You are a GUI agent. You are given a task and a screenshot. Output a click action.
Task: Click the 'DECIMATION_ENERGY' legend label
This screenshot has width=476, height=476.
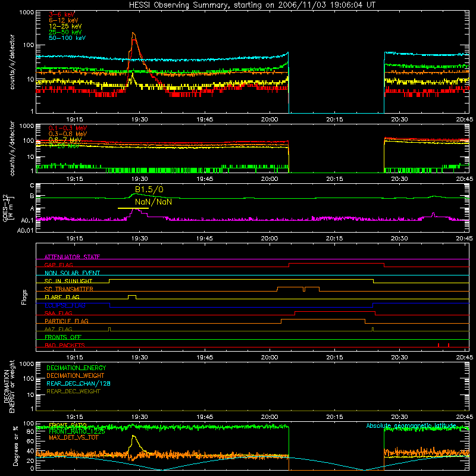(76, 368)
